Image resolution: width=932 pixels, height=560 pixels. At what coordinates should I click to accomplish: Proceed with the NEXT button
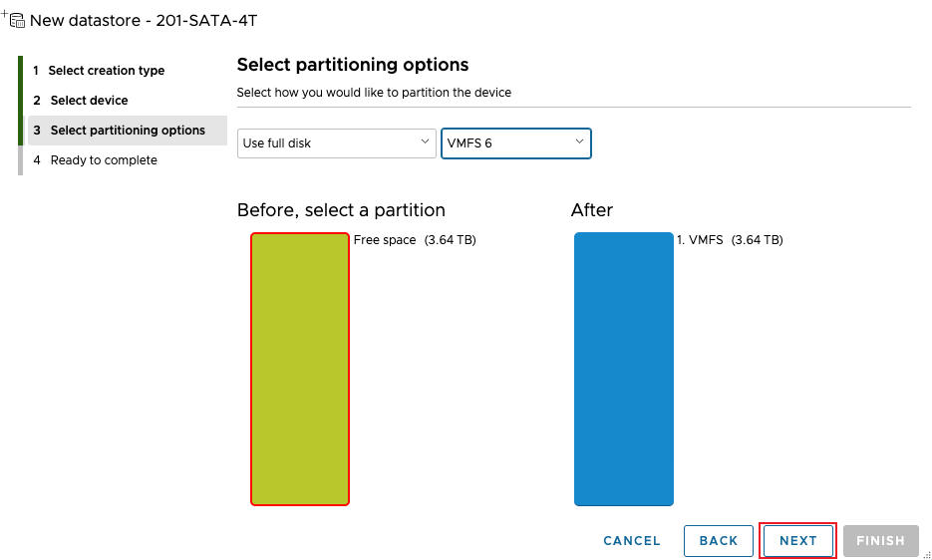pos(798,541)
